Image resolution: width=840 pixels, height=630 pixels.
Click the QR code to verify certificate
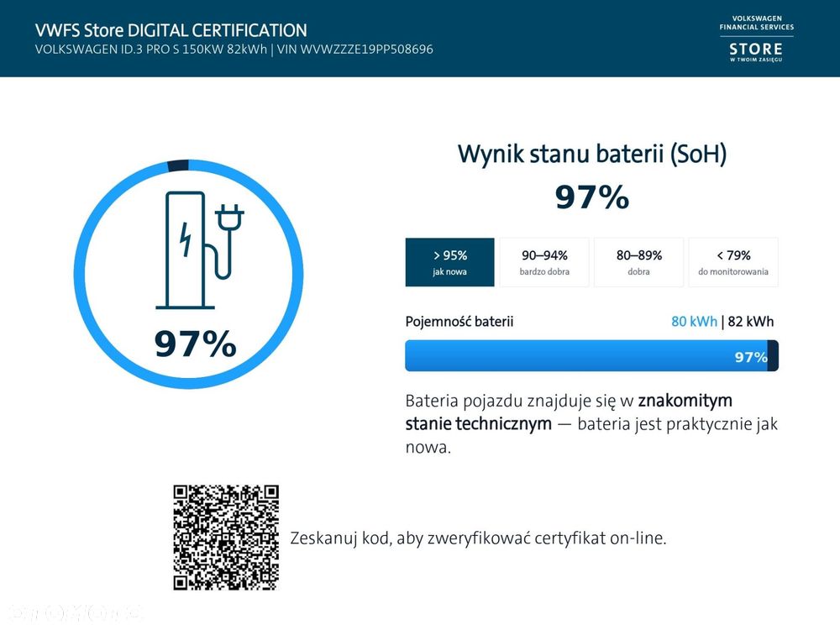tap(226, 538)
